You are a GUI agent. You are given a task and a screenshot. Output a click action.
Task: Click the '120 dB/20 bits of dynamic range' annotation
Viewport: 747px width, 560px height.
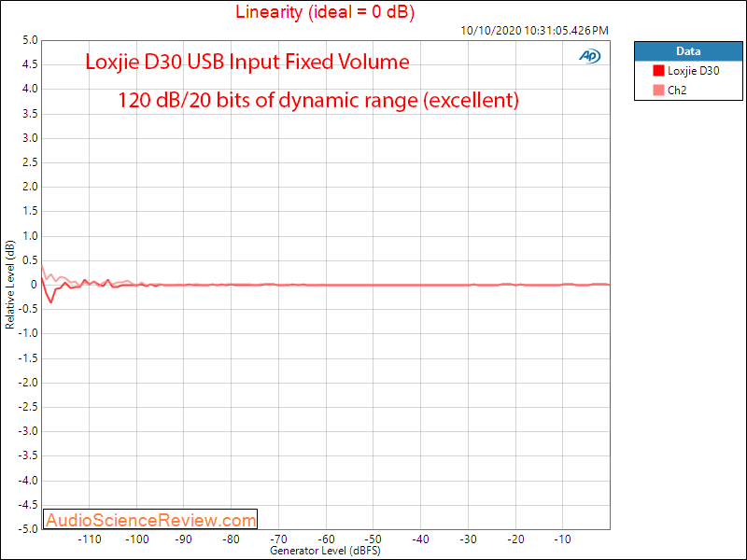pyautogui.click(x=318, y=100)
